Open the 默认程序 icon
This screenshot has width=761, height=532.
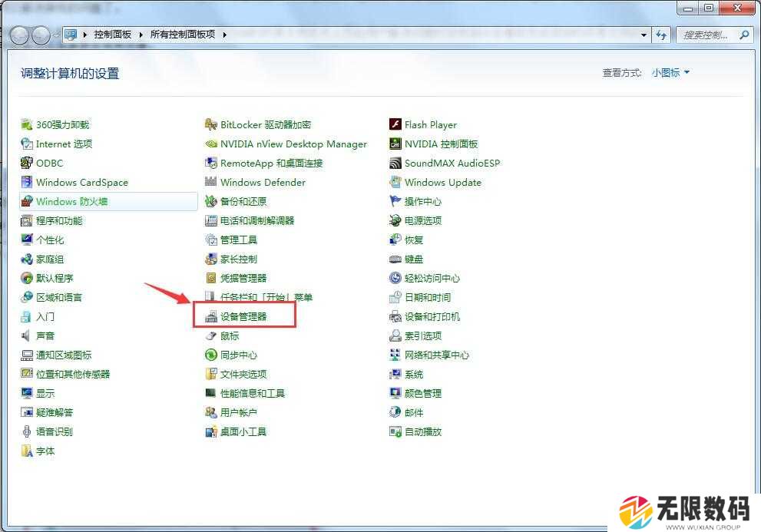(27, 278)
